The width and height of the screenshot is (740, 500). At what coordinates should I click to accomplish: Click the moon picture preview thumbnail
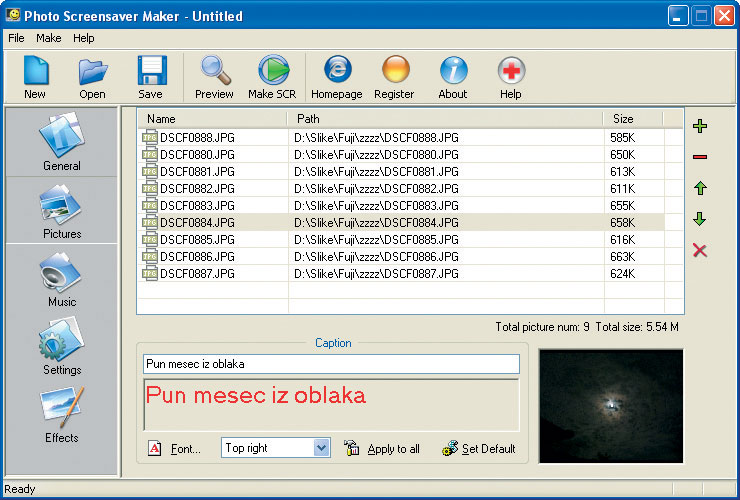611,407
